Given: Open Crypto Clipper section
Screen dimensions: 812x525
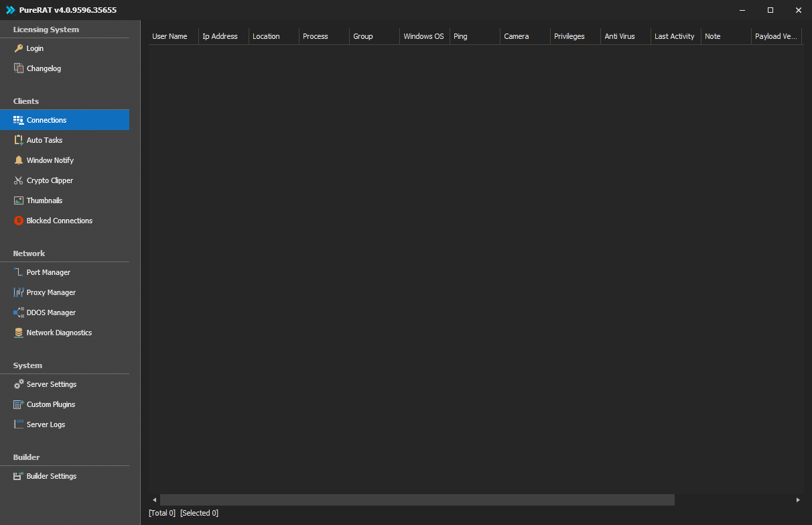Looking at the screenshot, I should 64,180.
